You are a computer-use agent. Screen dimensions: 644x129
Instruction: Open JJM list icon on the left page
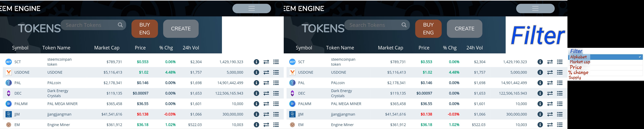[x=276, y=114]
